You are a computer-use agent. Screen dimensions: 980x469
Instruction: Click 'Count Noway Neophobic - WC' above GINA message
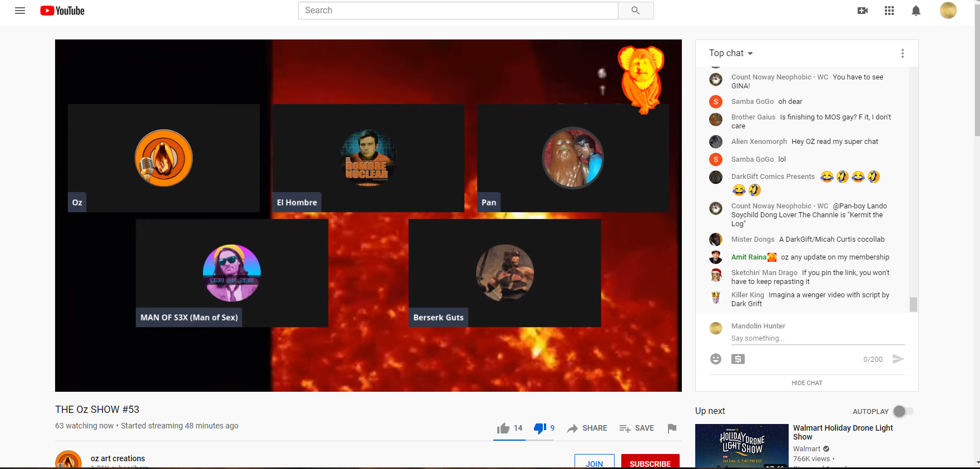point(780,77)
